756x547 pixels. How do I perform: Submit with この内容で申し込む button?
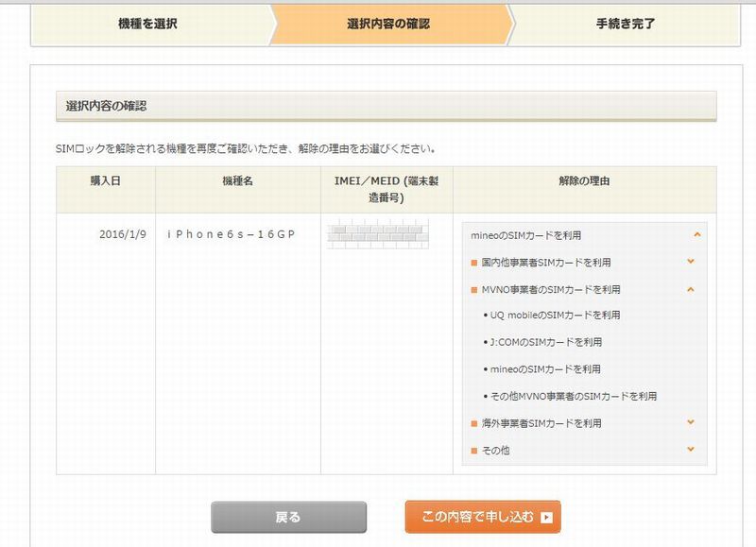pyautogui.click(x=482, y=518)
